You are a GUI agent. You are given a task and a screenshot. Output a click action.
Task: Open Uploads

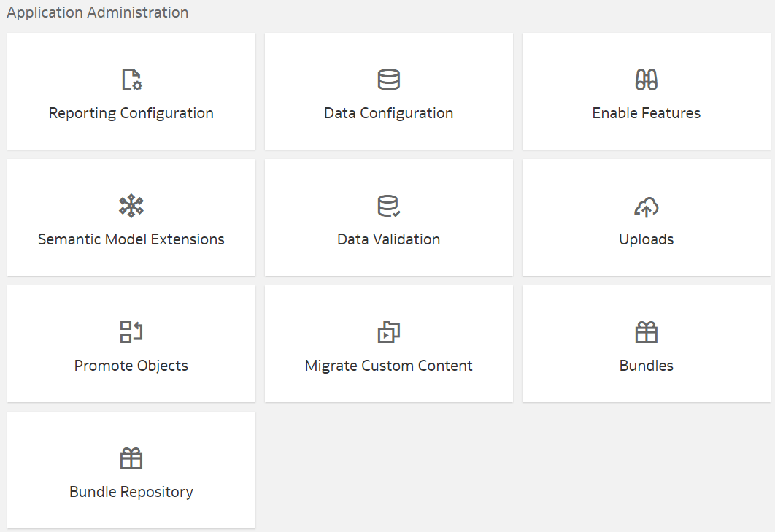coord(646,217)
